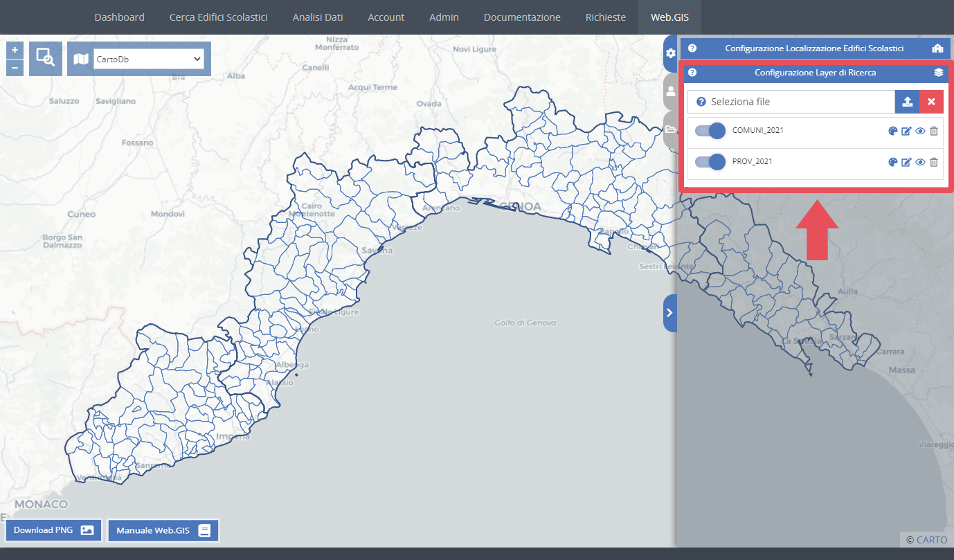Select the user profile side tab
The height and width of the screenshot is (560, 954).
(x=669, y=91)
